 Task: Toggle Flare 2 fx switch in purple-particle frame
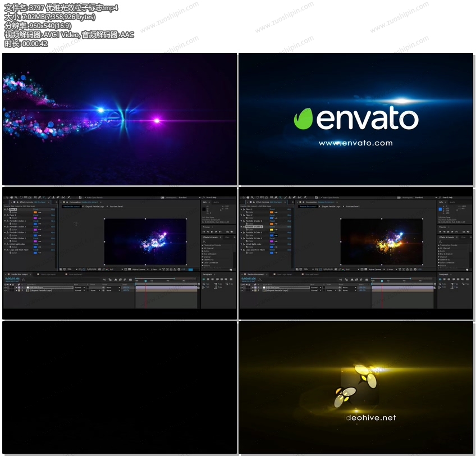coord(6,215)
